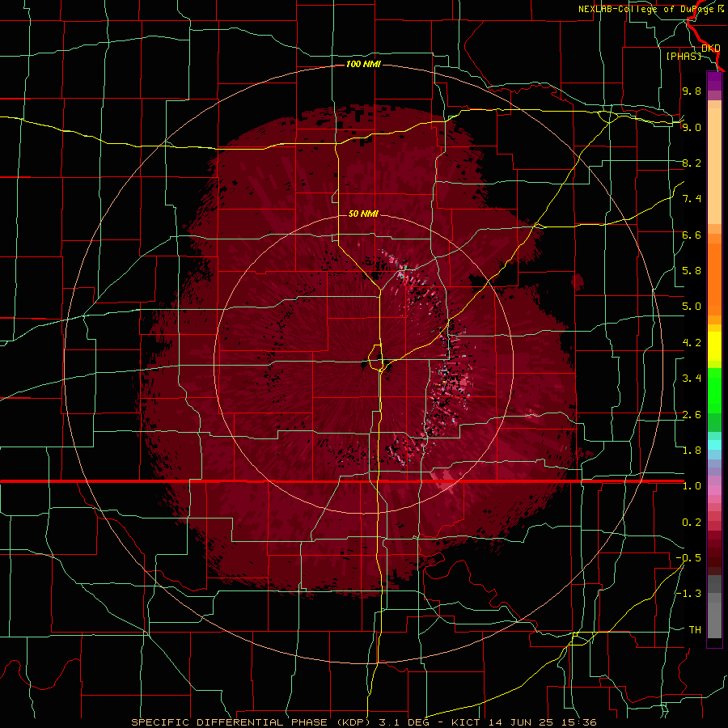
Task: Click the [PHAS] legend unit label
Action: pyautogui.click(x=684, y=56)
